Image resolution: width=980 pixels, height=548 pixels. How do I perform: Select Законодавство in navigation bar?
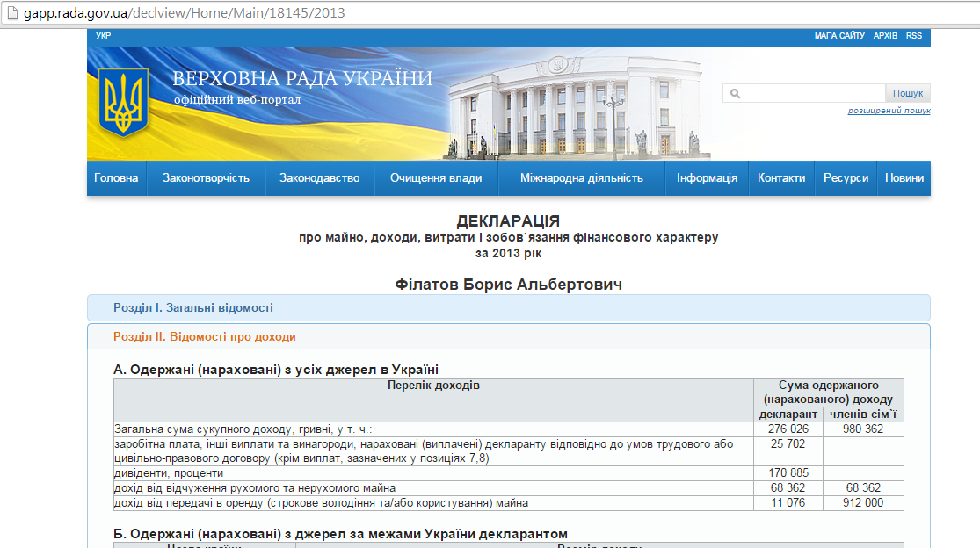[320, 178]
